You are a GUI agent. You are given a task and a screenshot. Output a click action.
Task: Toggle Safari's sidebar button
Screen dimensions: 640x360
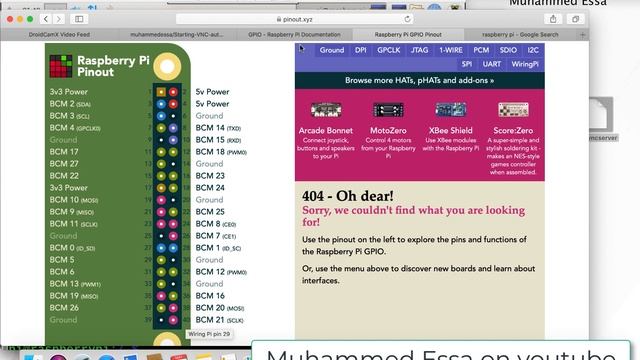[x=79, y=19]
